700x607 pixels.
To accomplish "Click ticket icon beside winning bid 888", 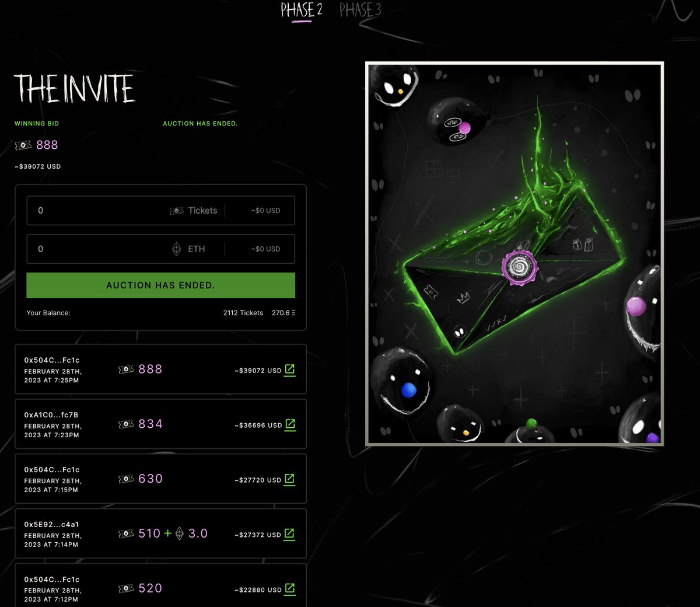I will [23, 145].
